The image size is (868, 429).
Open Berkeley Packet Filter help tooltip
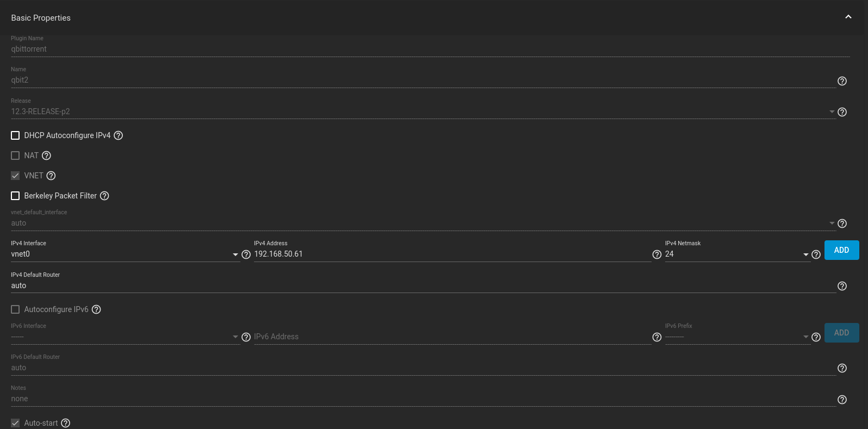104,196
